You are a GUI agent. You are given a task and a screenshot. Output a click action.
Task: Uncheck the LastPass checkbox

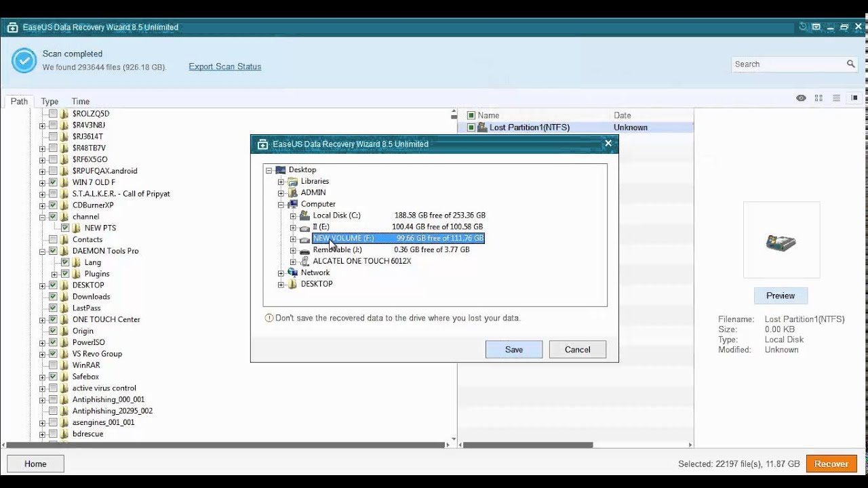click(x=53, y=308)
